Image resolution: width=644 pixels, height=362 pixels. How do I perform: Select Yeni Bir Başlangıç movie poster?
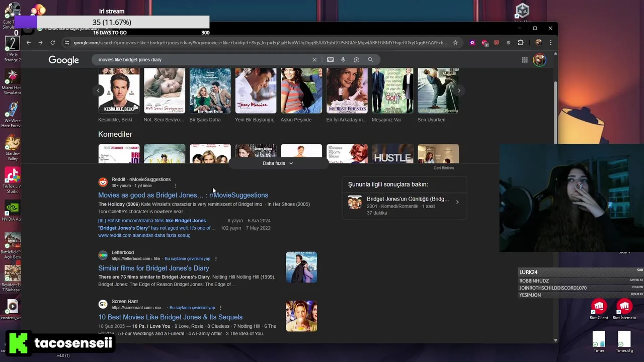(256, 90)
